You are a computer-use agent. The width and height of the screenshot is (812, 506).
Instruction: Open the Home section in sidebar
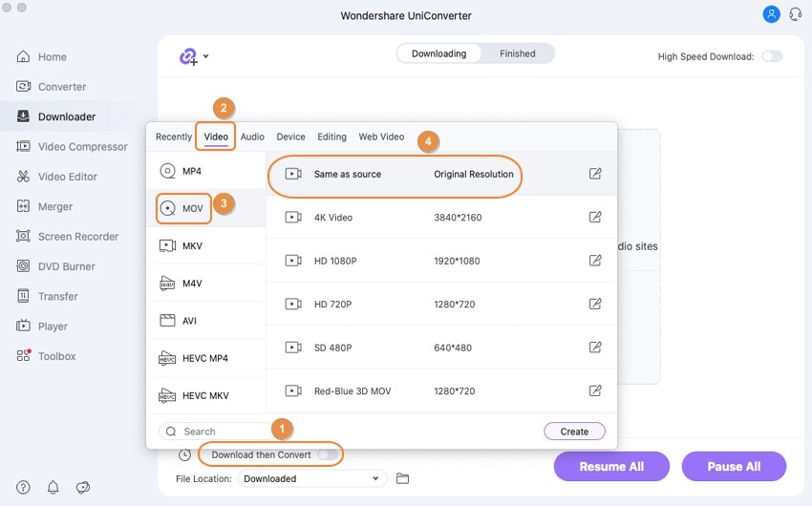(x=41, y=57)
